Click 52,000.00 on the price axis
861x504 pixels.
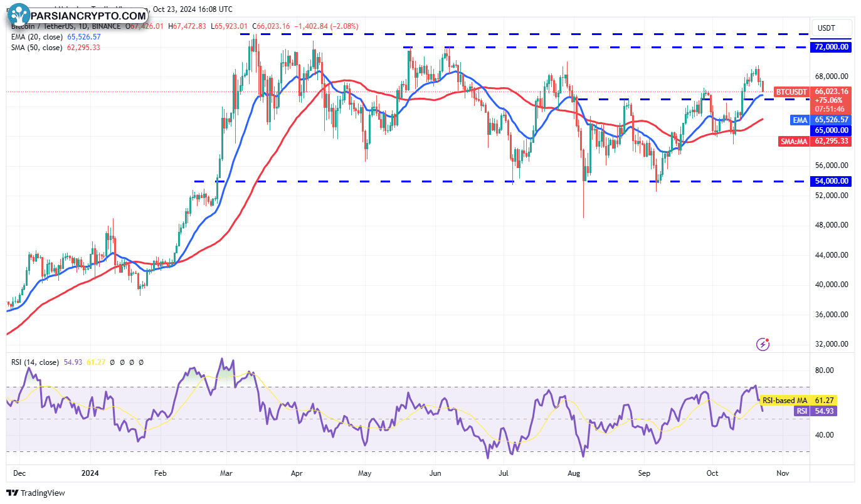[832, 196]
